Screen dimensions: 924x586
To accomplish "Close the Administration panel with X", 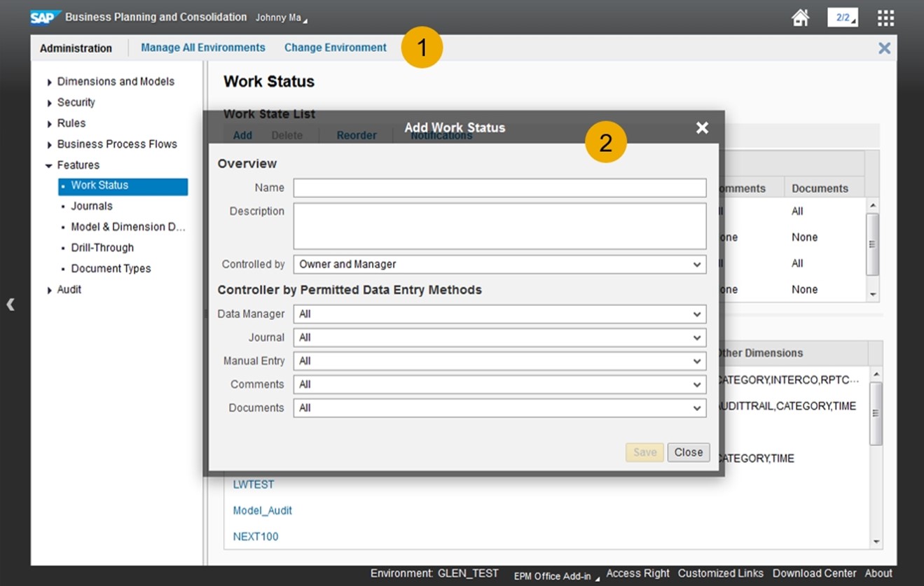I will click(884, 48).
